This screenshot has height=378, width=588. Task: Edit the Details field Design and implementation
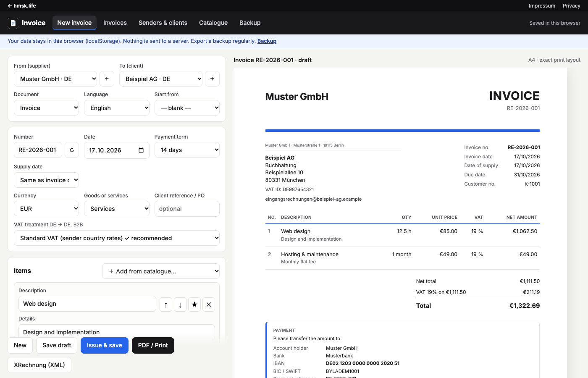point(117,332)
